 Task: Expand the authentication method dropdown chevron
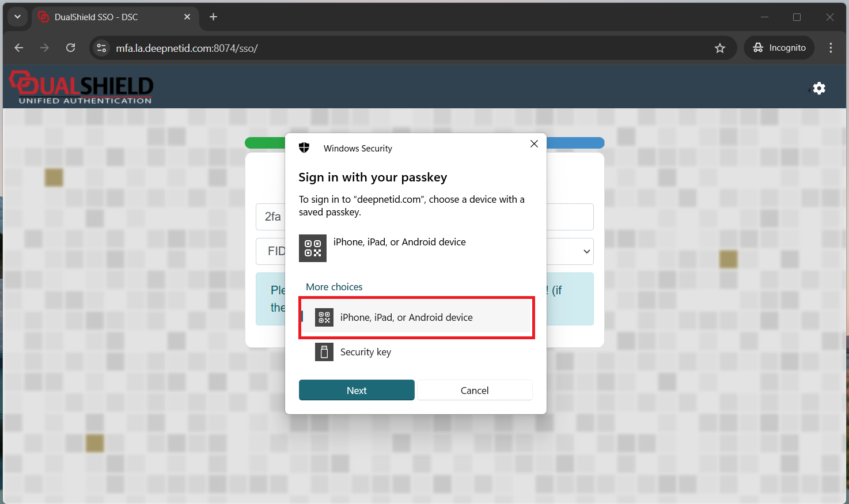[586, 252]
